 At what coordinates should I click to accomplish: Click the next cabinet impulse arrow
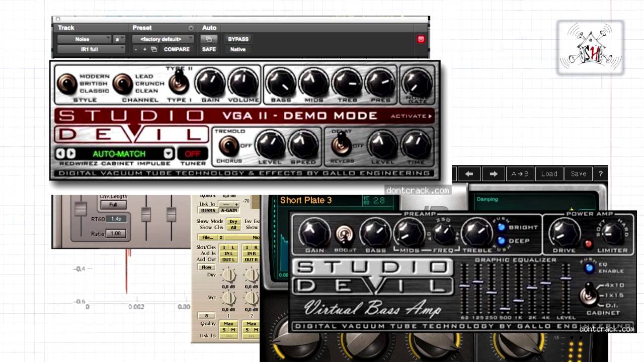[71, 154]
